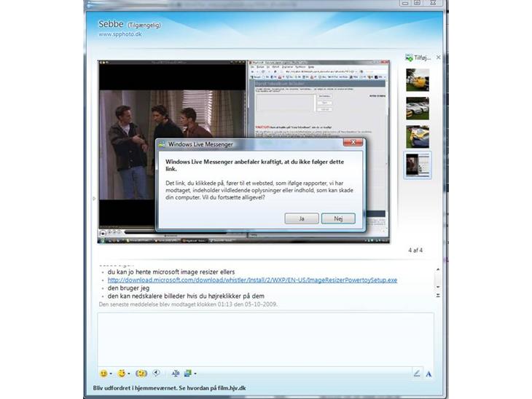Send a nudge with the nudge icon
This screenshot has height=399, width=532.
point(142,374)
